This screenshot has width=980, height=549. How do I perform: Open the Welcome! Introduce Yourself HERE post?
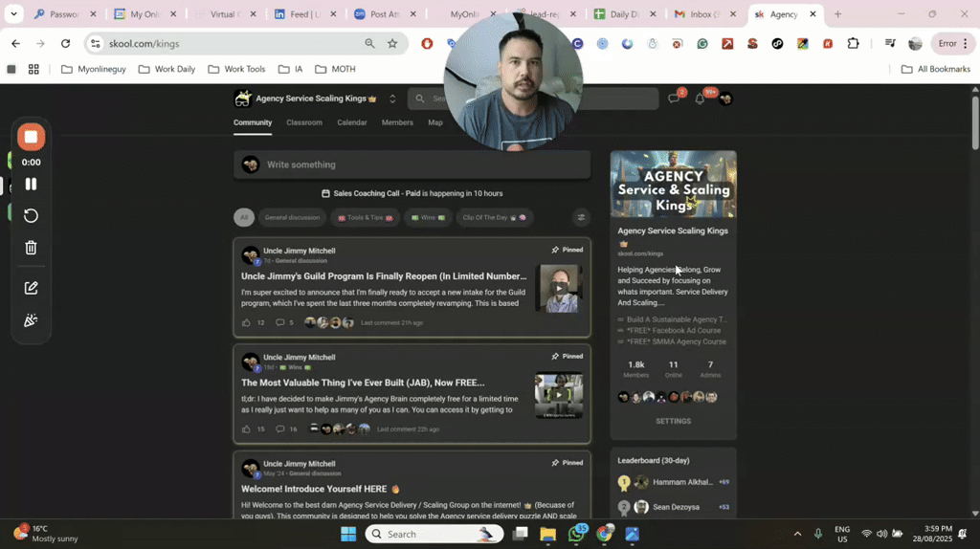[321, 489]
